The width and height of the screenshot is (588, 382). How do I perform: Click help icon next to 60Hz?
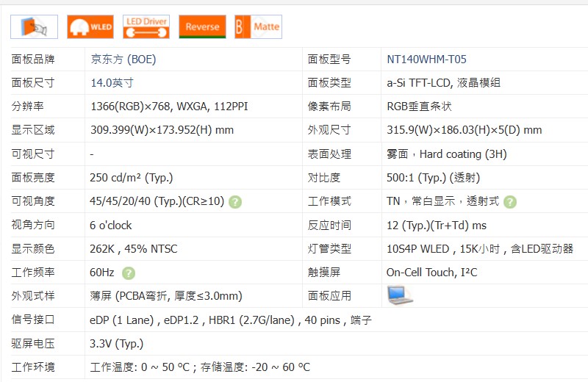pyautogui.click(x=129, y=273)
